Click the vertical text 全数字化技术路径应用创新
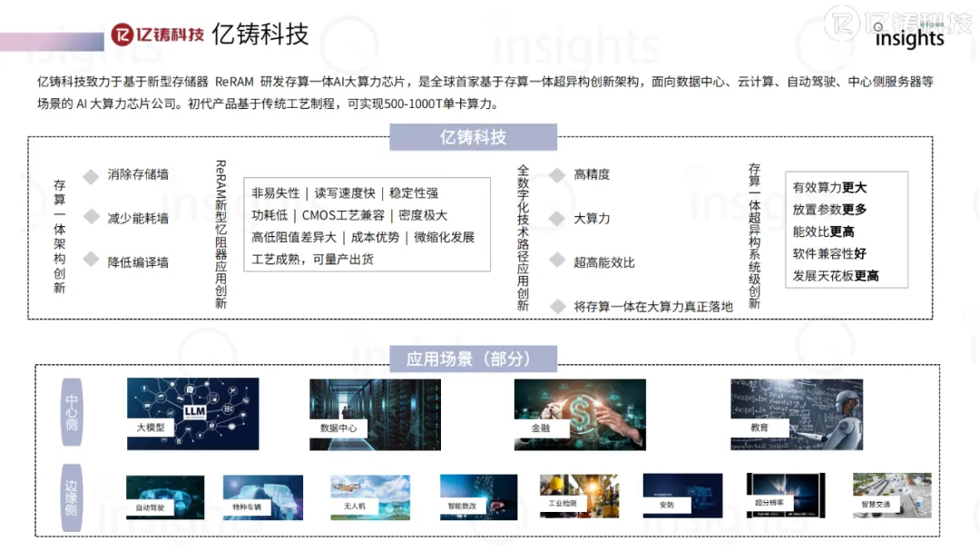This screenshot has width=980, height=551. coord(524,238)
